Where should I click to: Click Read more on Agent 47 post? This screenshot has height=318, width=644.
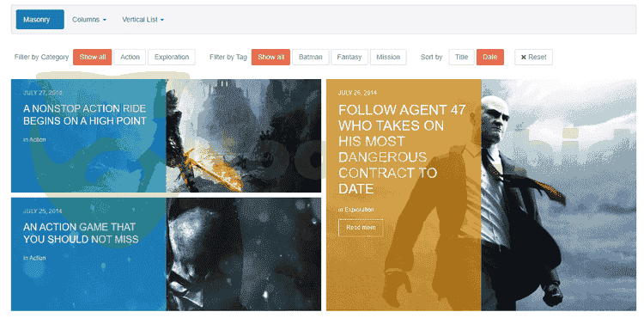pyautogui.click(x=361, y=228)
